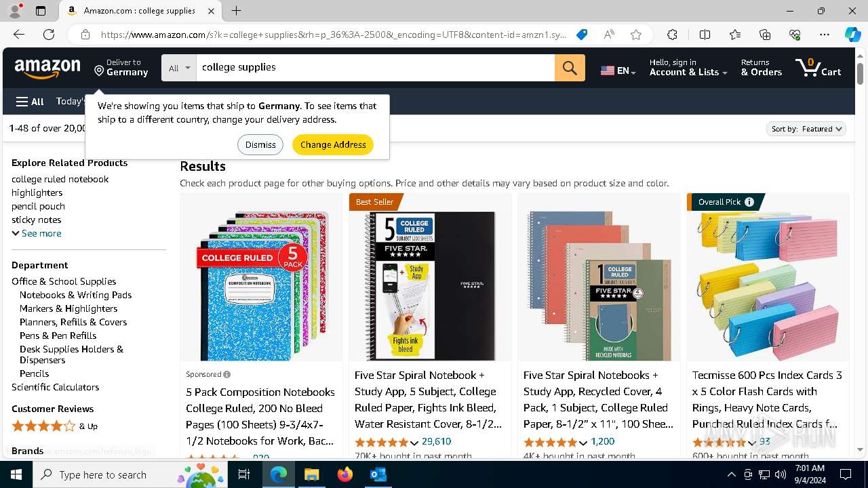This screenshot has height=488, width=868.
Task: Open browser Extensions puzzle icon
Action: 672,35
